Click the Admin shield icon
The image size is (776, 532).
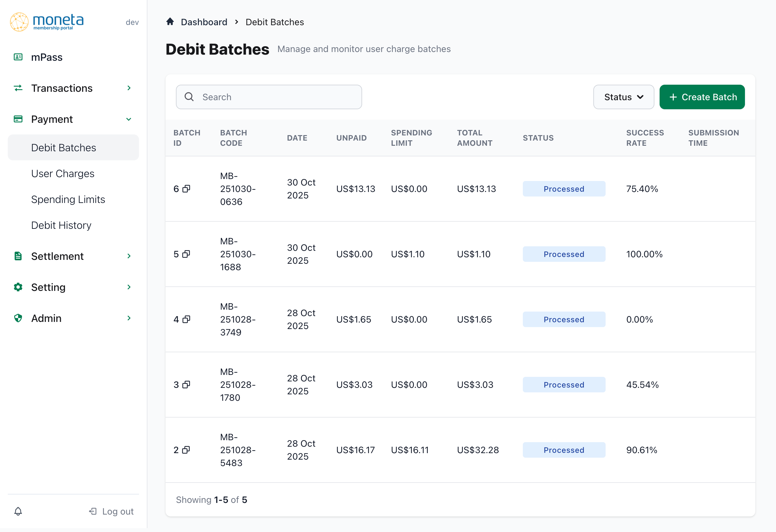[18, 318]
